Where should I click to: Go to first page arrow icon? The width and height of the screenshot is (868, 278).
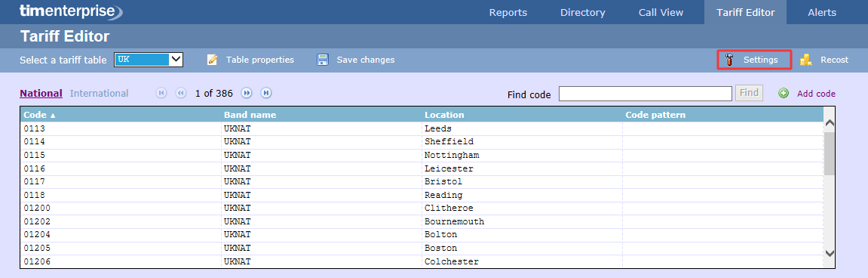click(x=161, y=93)
